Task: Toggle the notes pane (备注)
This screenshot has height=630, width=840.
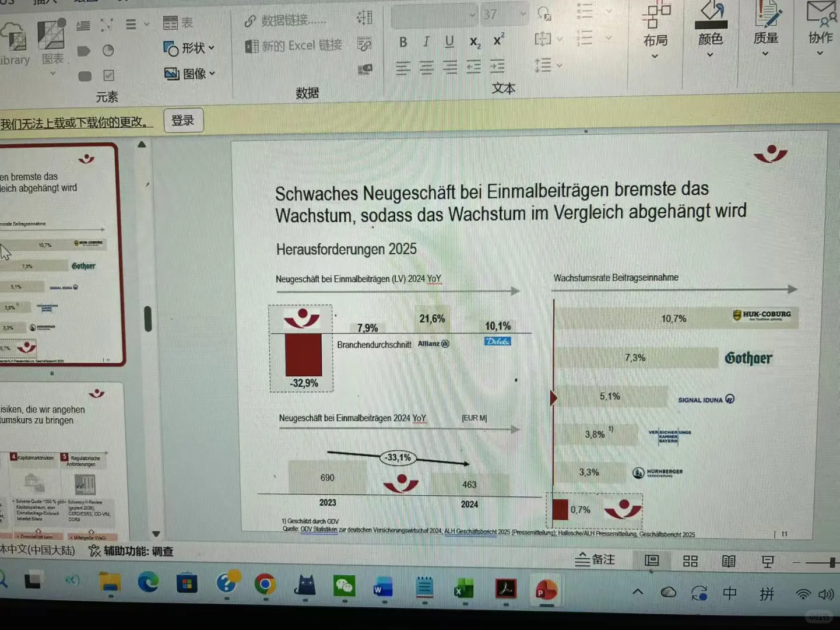Action: (x=595, y=559)
